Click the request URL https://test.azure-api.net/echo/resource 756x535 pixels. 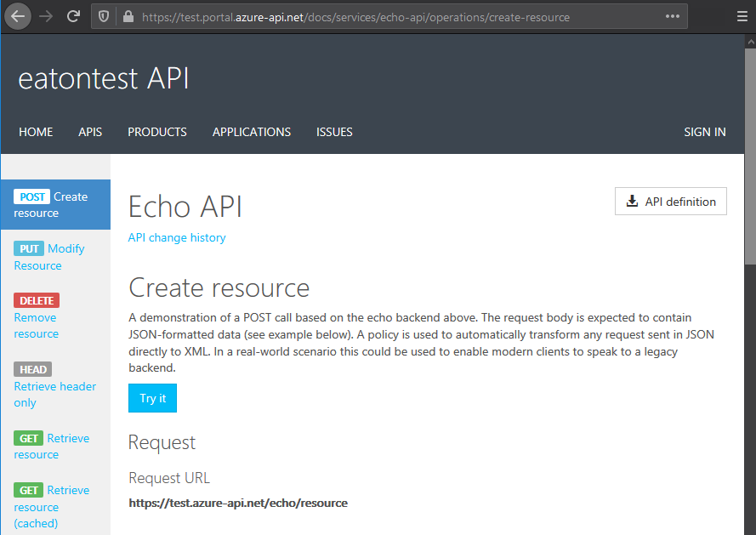(x=238, y=504)
